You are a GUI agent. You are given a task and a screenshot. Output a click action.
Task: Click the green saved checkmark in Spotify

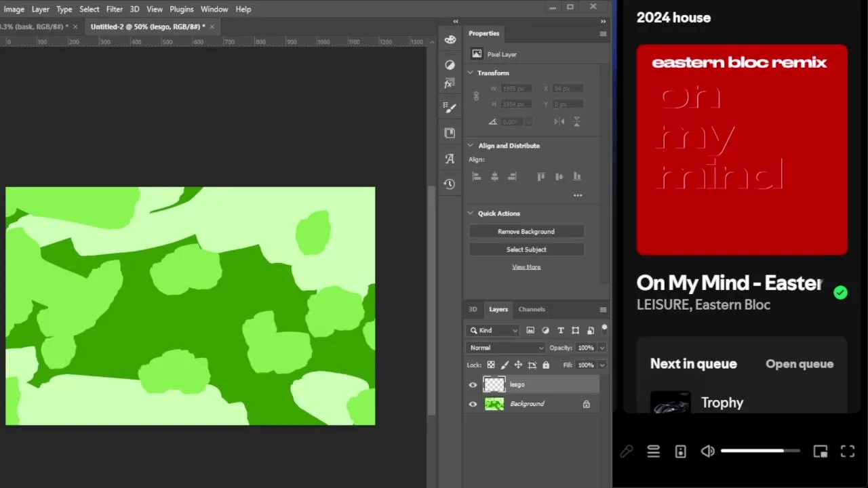coord(840,293)
